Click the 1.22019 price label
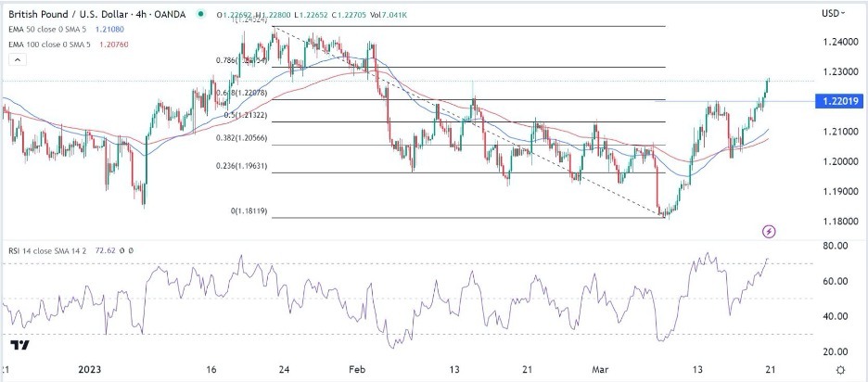Viewport: 868px width, 382px height. (840, 101)
